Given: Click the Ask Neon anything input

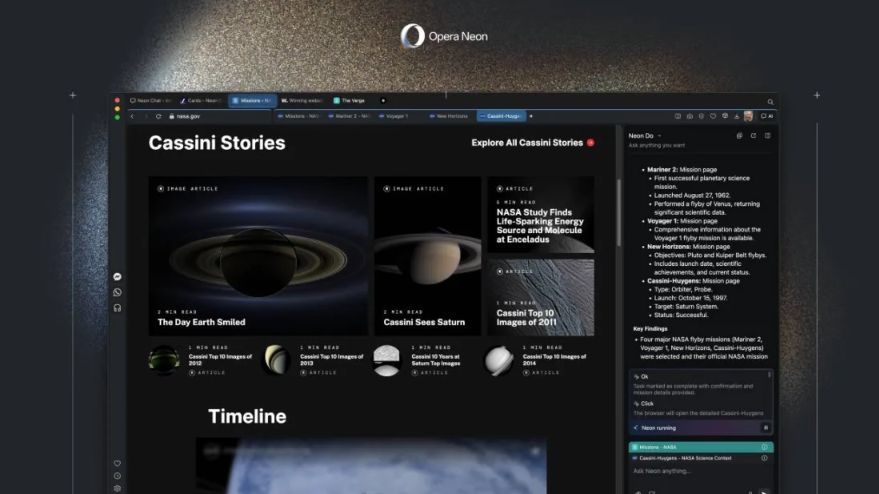Looking at the screenshot, I should 690,471.
